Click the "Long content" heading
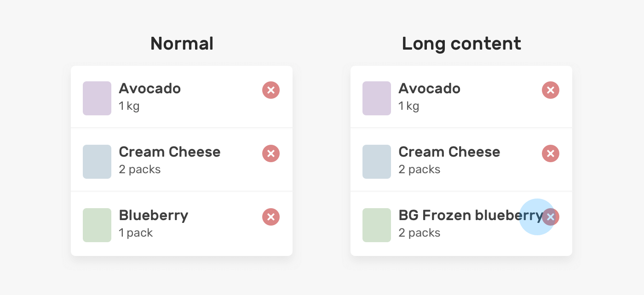This screenshot has width=644, height=295. (461, 44)
